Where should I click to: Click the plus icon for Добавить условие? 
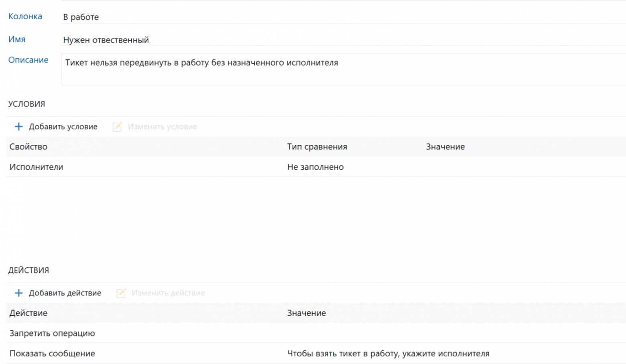point(18,127)
